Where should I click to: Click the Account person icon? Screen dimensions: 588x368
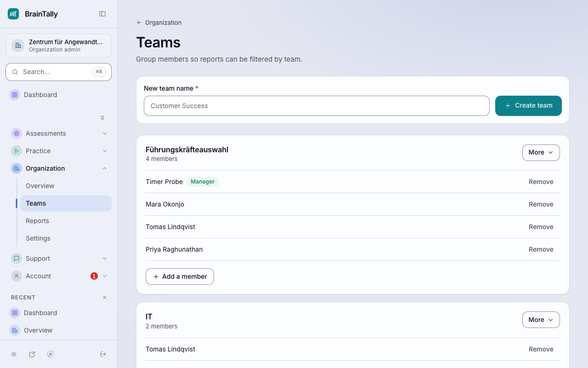(x=17, y=276)
